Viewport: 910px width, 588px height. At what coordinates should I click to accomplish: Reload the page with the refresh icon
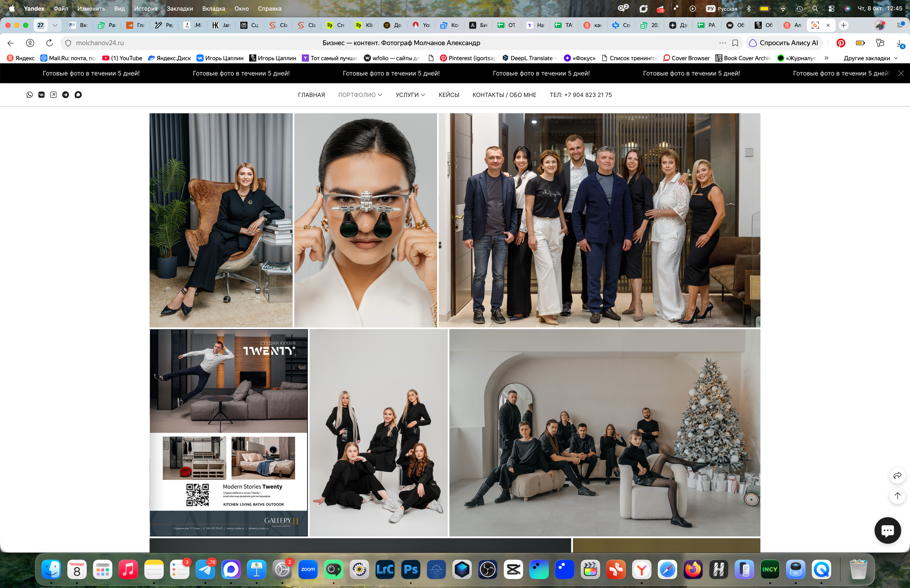(49, 43)
